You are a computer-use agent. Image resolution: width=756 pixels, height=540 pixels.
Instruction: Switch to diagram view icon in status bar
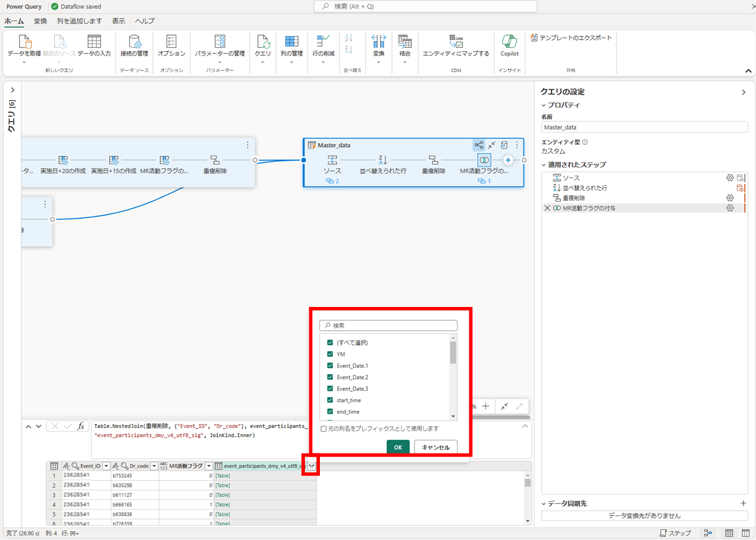[x=708, y=533]
